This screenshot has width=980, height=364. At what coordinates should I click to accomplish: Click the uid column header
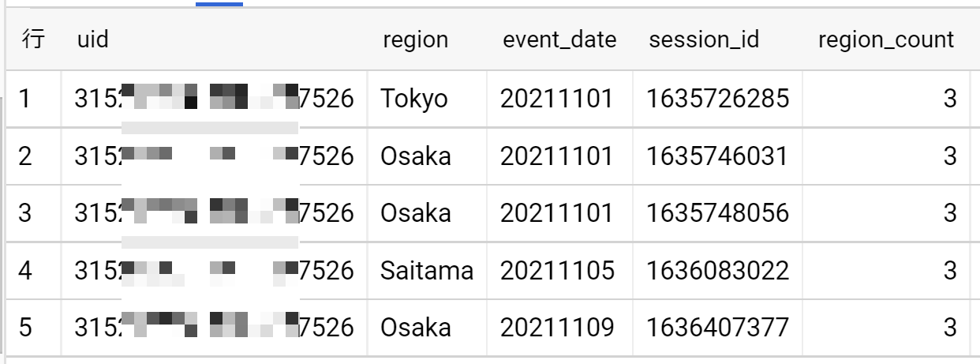(x=93, y=39)
